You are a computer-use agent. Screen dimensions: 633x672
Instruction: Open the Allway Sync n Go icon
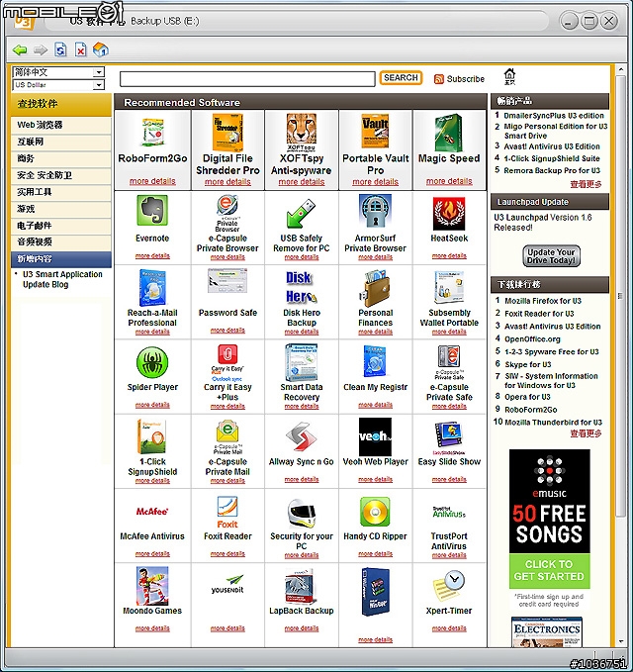click(301, 437)
